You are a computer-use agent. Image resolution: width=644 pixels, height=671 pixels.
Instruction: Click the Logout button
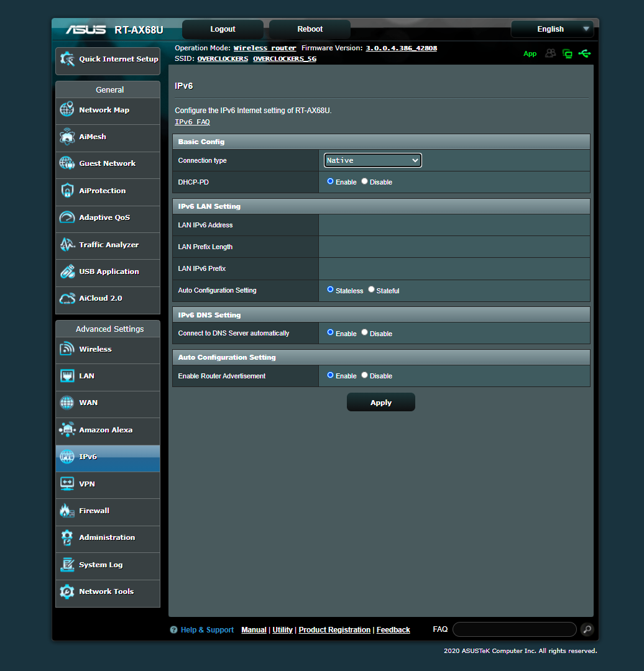(223, 29)
